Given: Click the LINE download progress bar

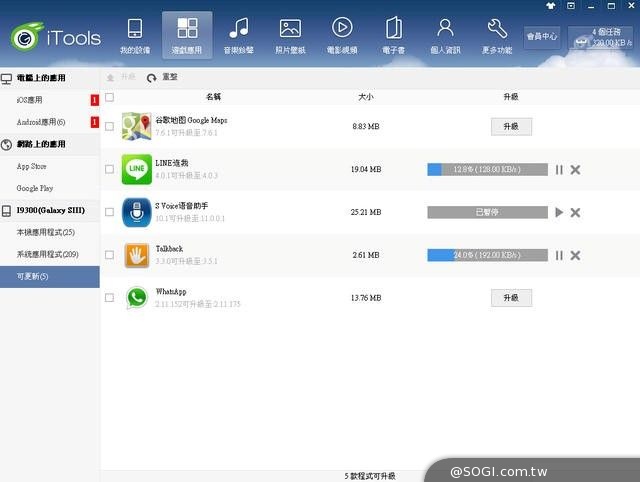Looking at the screenshot, I should [487, 169].
